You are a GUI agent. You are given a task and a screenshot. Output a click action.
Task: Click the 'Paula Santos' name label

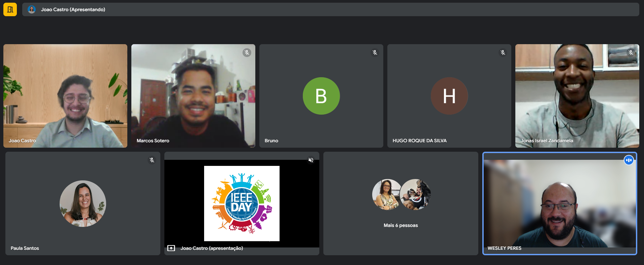[25, 248]
